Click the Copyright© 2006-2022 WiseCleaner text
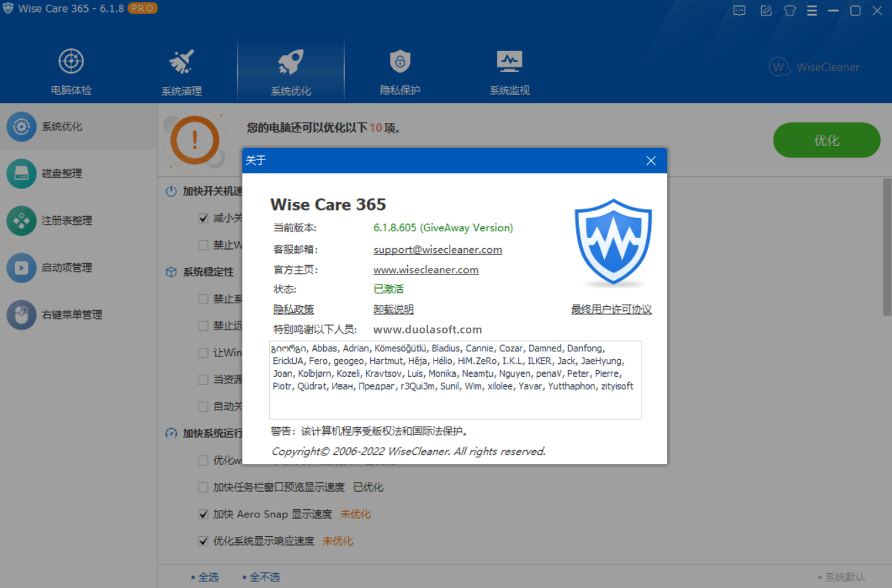Screen dimensions: 892x588 (x=408, y=451)
